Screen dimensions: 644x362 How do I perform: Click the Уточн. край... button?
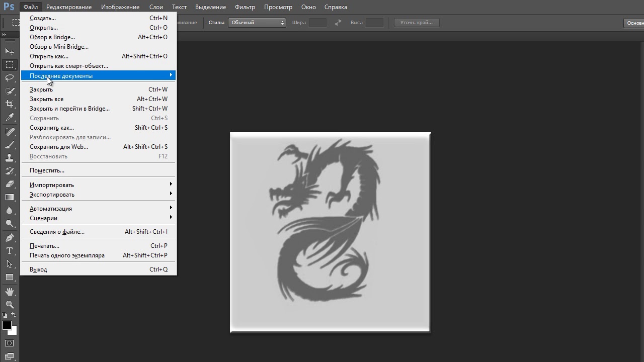[x=417, y=23]
